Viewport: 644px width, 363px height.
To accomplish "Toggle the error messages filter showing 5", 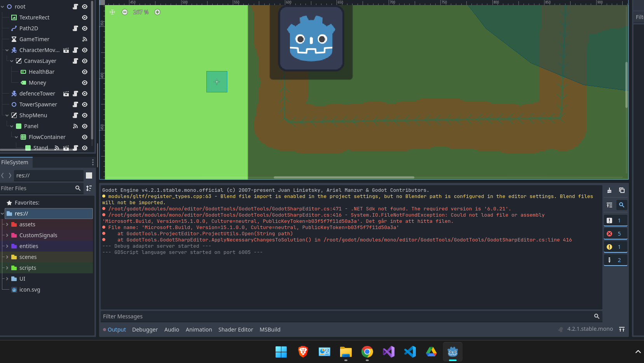I will point(615,234).
